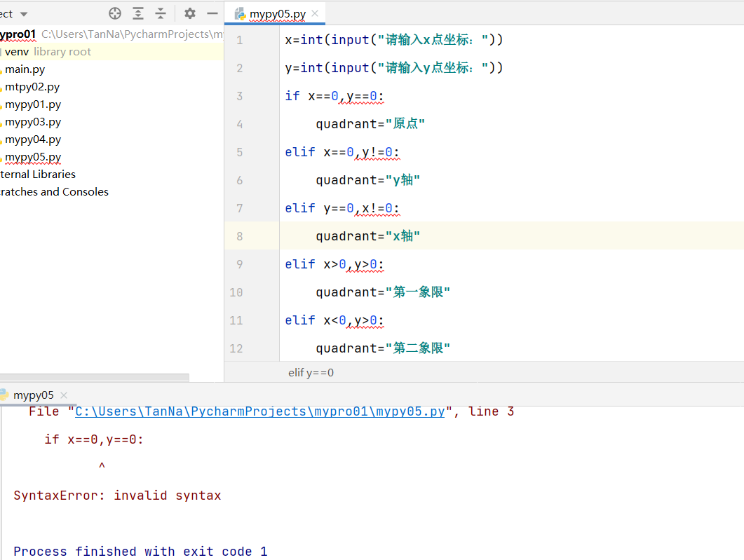Open the Project view dropdown arrow
This screenshot has height=560, width=744.
[x=24, y=14]
